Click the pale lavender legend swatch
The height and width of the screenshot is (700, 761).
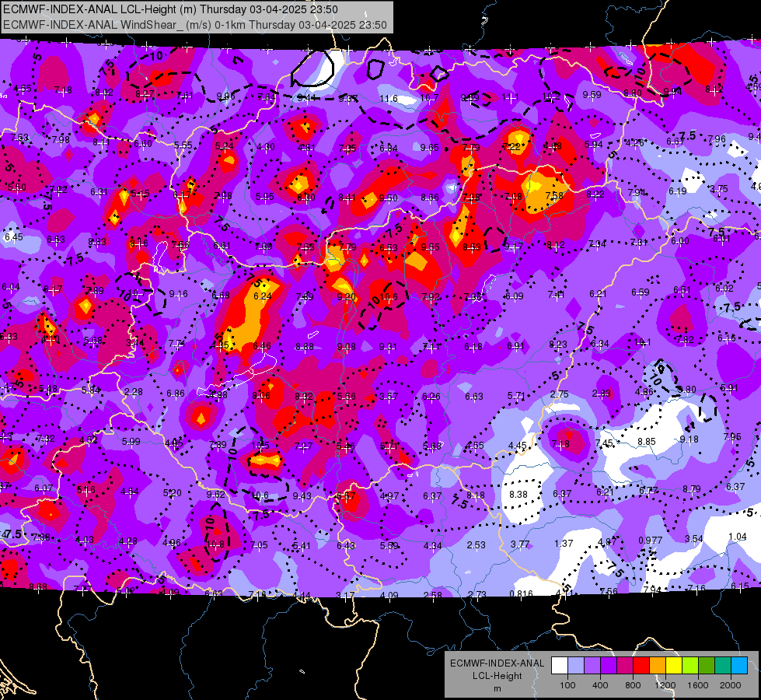click(x=576, y=665)
